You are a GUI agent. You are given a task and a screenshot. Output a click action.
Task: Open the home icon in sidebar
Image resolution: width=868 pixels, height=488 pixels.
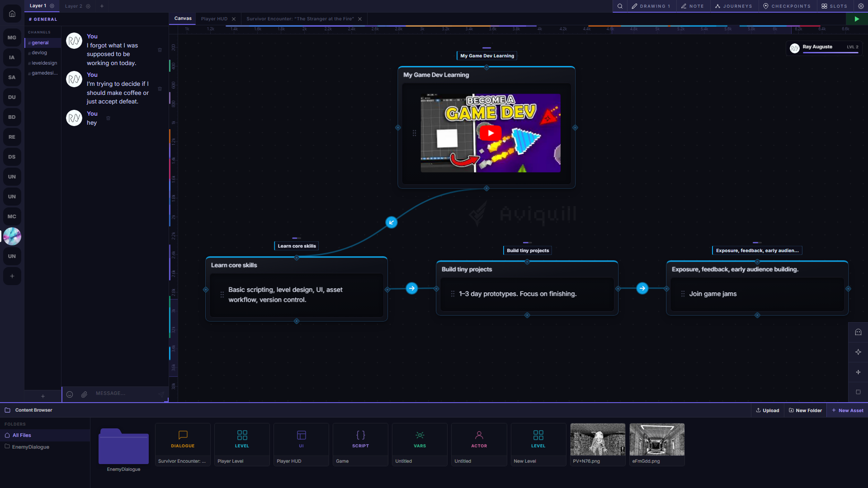(x=12, y=14)
